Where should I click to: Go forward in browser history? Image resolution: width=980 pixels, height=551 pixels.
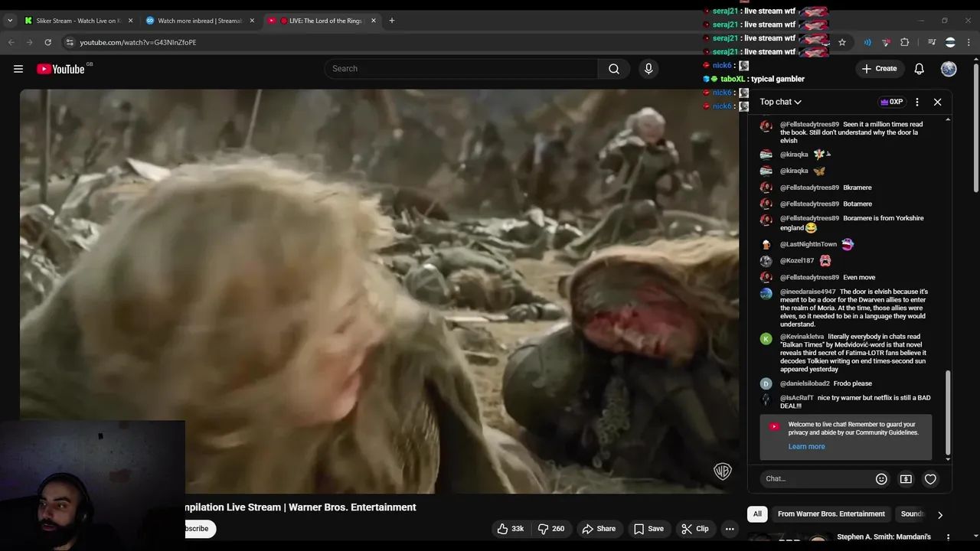click(x=29, y=42)
